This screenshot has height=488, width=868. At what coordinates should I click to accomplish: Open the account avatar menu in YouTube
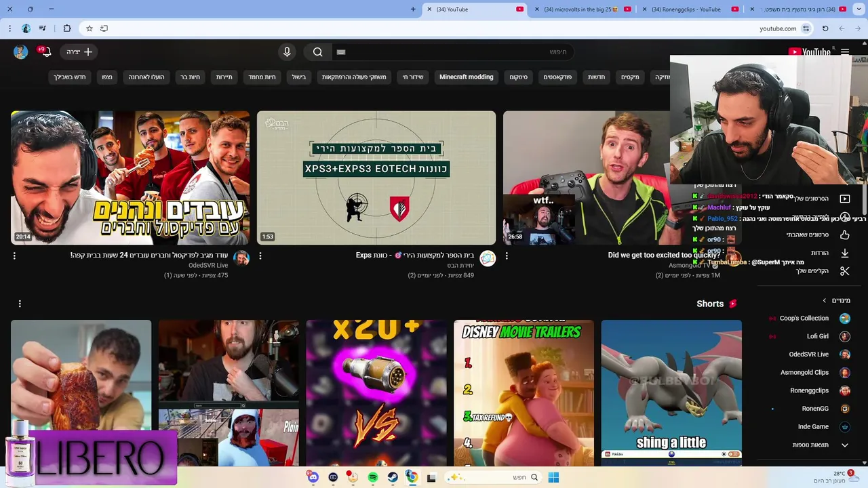21,52
